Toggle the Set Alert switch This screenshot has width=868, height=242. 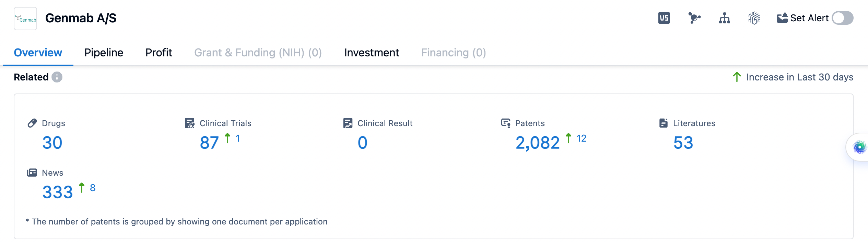pyautogui.click(x=842, y=18)
